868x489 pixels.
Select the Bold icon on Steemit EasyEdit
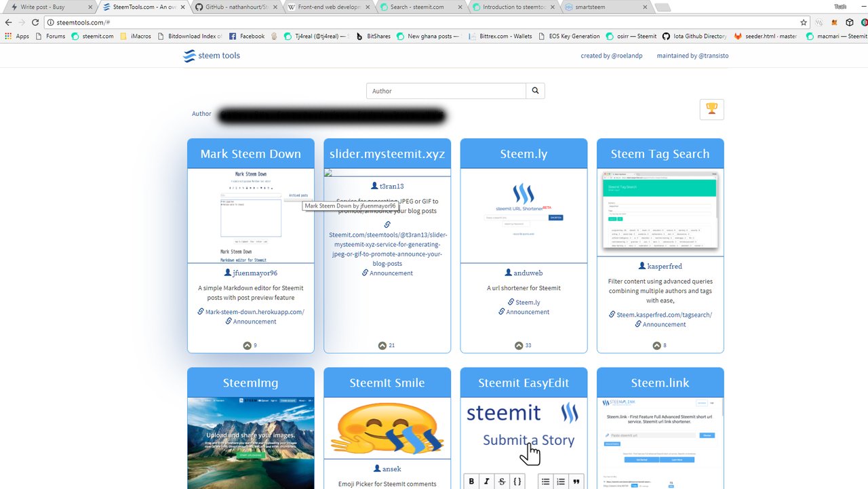pos(471,481)
